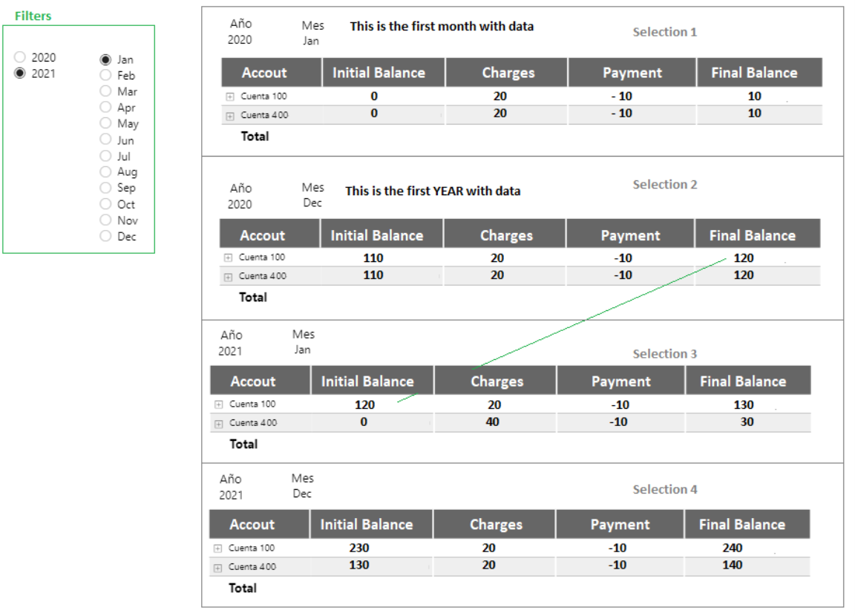This screenshot has height=616, width=855.
Task: Click Final Balance header in Selection 3 table
Action: pos(748,381)
